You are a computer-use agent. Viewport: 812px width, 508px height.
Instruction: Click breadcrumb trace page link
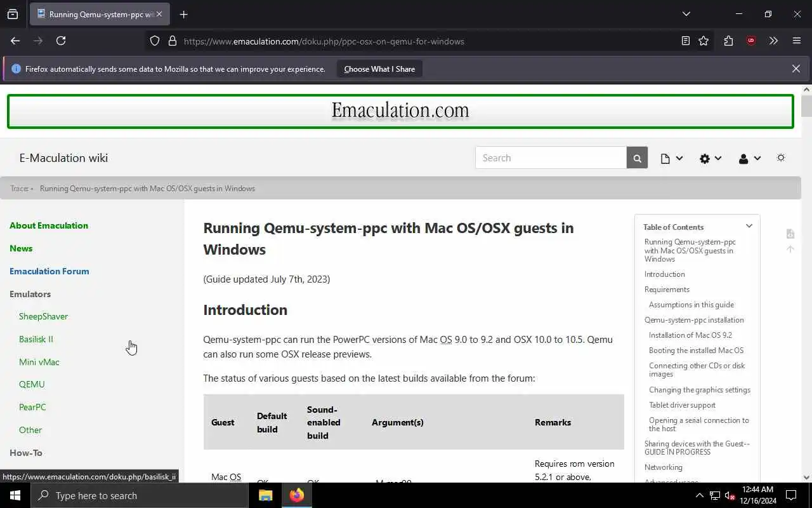click(147, 189)
